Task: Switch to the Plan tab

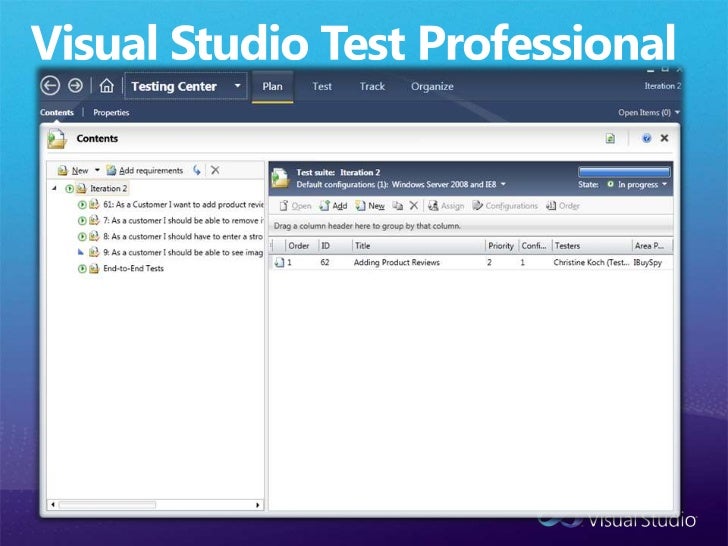Action: pos(272,86)
